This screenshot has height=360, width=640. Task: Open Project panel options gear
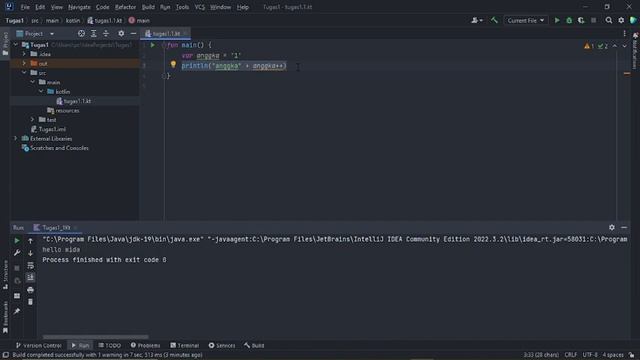(121, 33)
